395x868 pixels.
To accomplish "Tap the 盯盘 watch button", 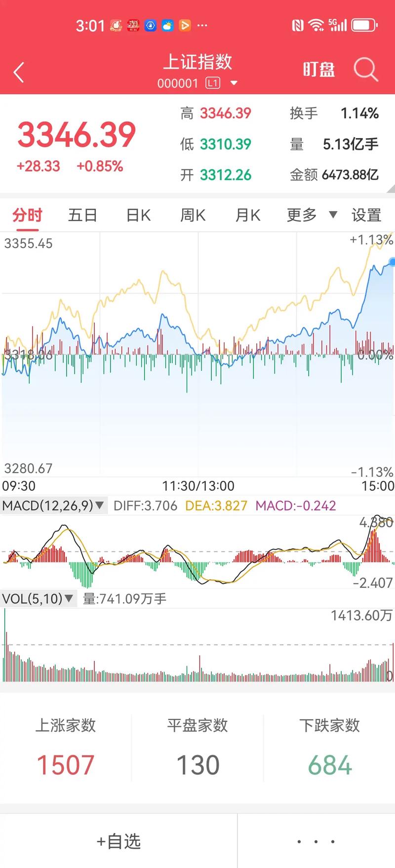I will (x=319, y=70).
